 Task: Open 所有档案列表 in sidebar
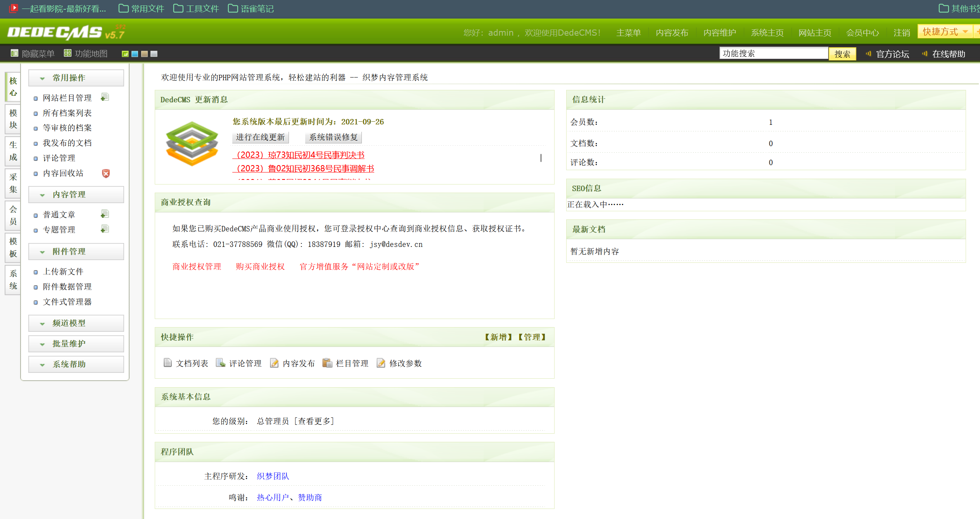pyautogui.click(x=67, y=113)
